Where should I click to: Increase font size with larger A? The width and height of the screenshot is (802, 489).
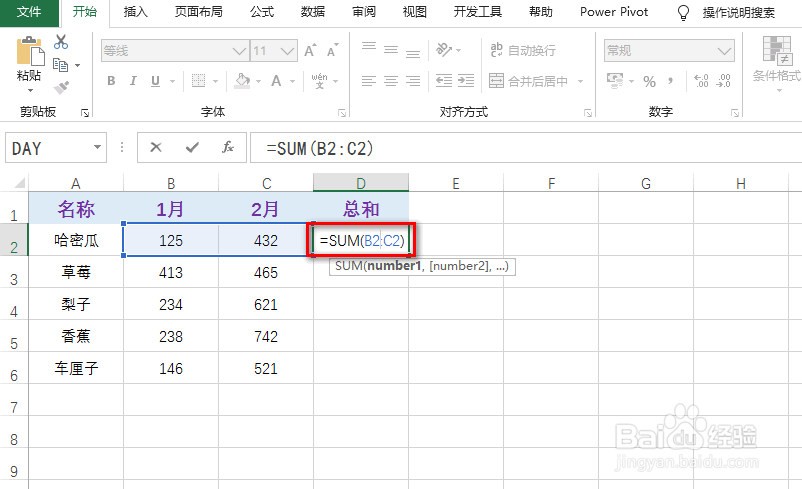tap(310, 51)
